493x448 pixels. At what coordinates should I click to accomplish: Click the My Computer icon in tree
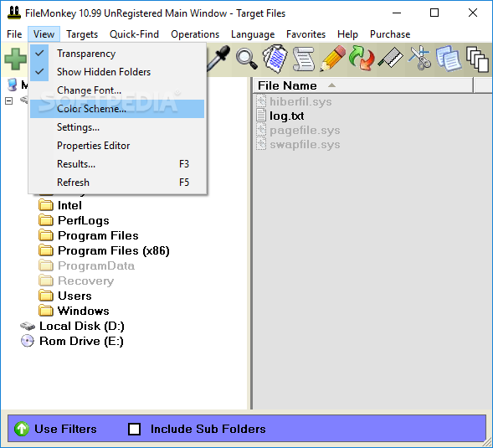(x=12, y=85)
